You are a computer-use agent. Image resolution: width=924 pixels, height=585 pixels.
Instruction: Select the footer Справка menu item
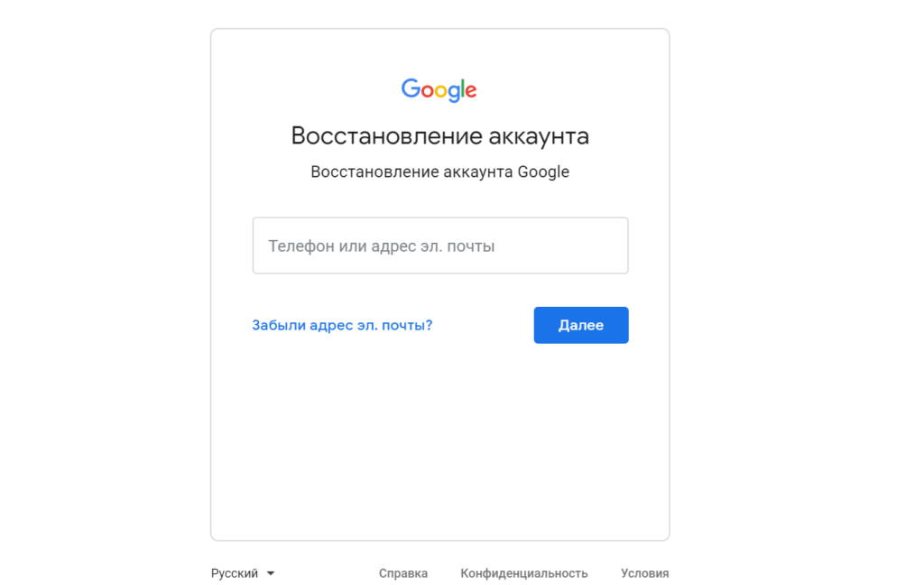(403, 573)
